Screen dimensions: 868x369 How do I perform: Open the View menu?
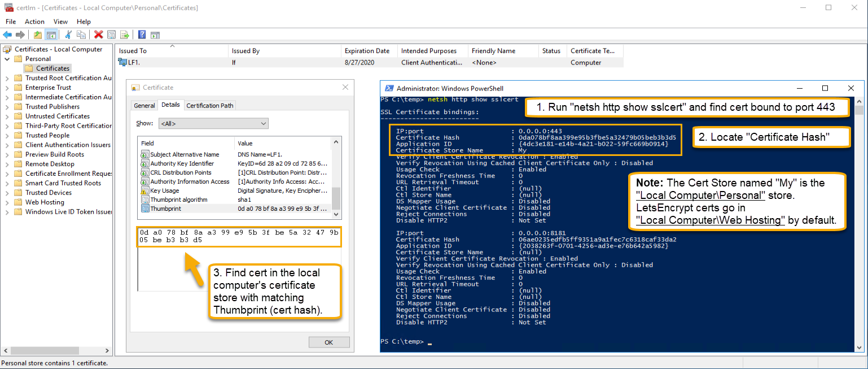(x=60, y=21)
